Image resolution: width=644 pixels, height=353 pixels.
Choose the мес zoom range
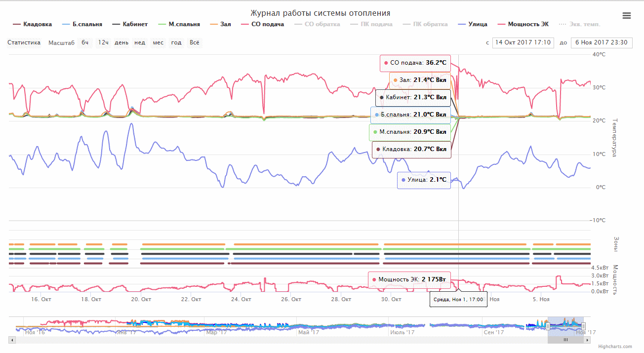pos(158,42)
